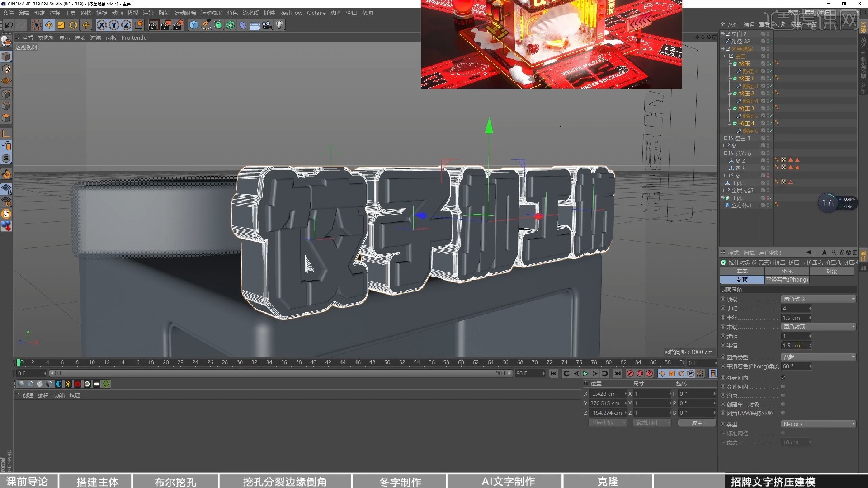Expand the 空白.1 tree node
The image size is (868, 488).
pos(726,138)
